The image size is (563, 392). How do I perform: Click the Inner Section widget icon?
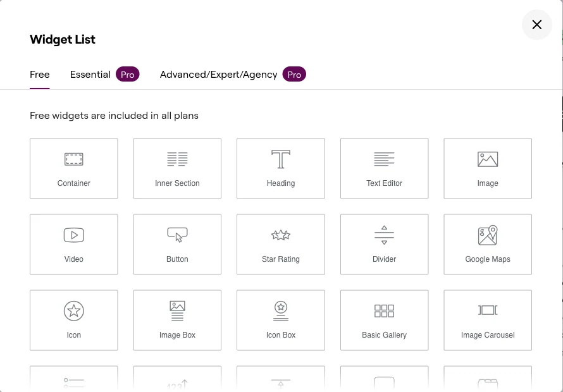click(177, 159)
